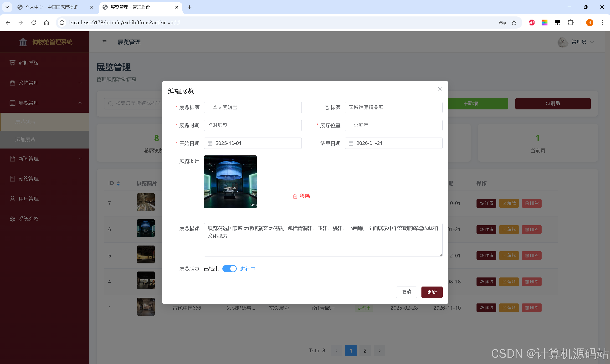Open the 管理员 account dropdown

click(x=579, y=42)
